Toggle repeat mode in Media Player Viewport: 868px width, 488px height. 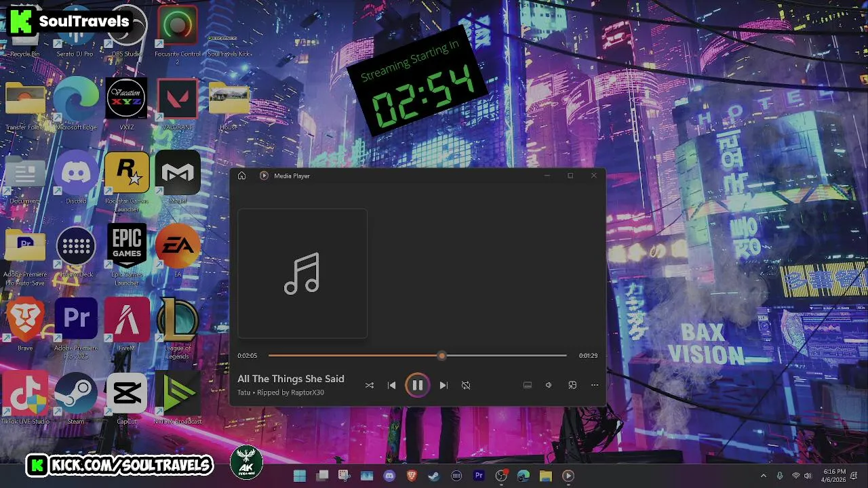(x=466, y=385)
